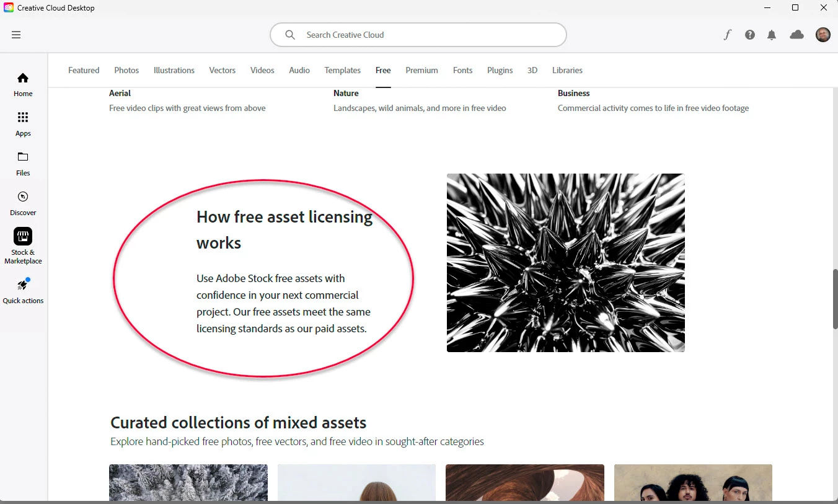The image size is (838, 504).
Task: Open cloud sync status icon
Action: click(797, 35)
